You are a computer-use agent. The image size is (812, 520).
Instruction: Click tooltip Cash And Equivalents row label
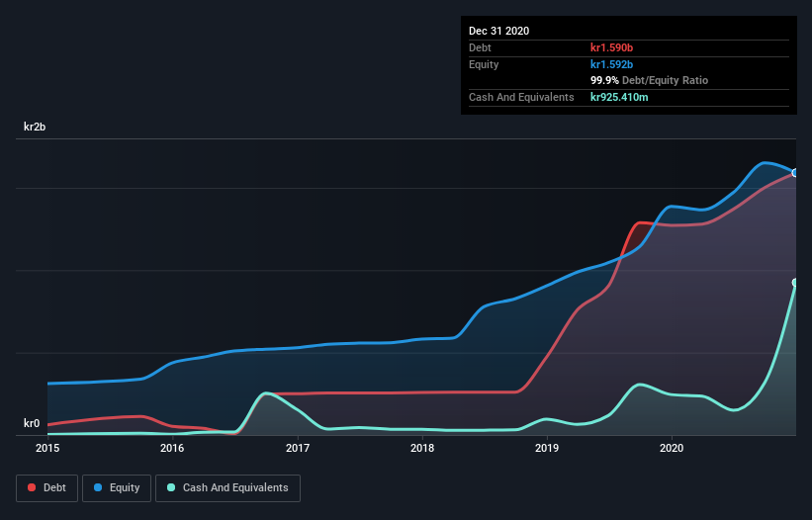(521, 97)
